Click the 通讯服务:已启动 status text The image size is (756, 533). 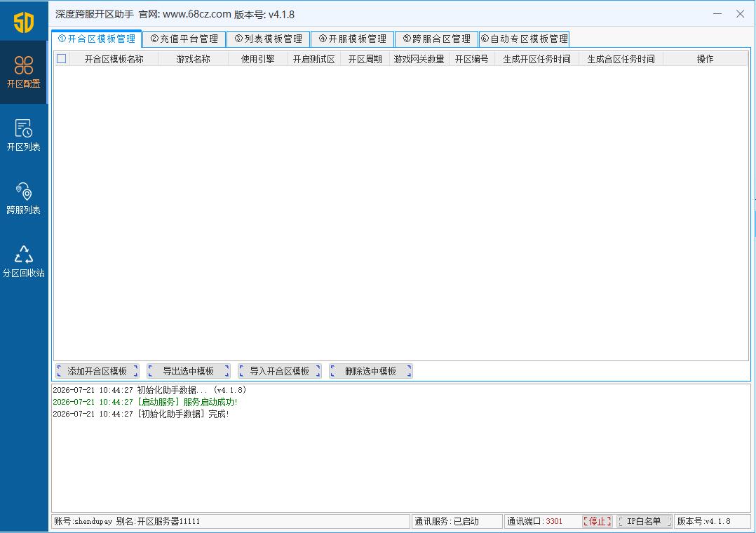click(x=447, y=521)
